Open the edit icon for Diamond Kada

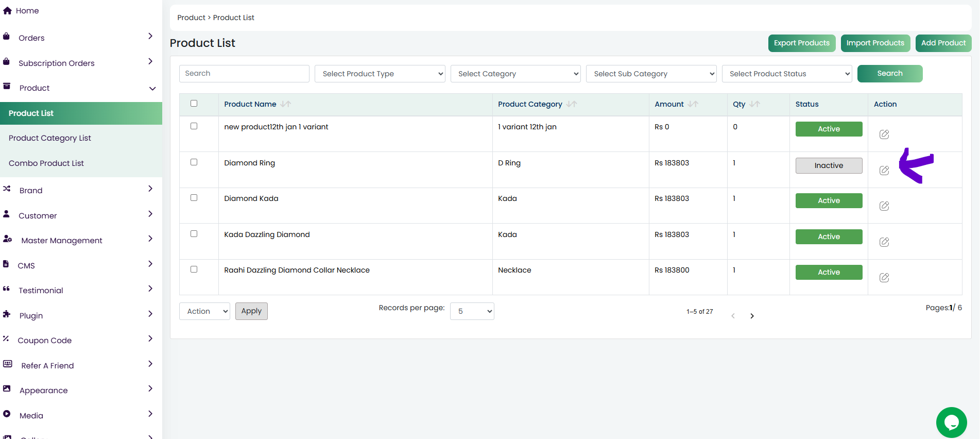tap(884, 206)
